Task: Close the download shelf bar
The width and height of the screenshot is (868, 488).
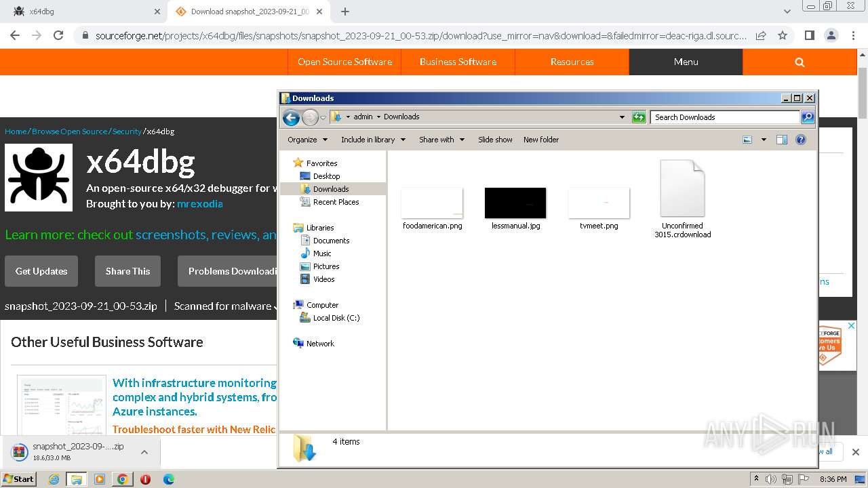Action: [x=856, y=452]
